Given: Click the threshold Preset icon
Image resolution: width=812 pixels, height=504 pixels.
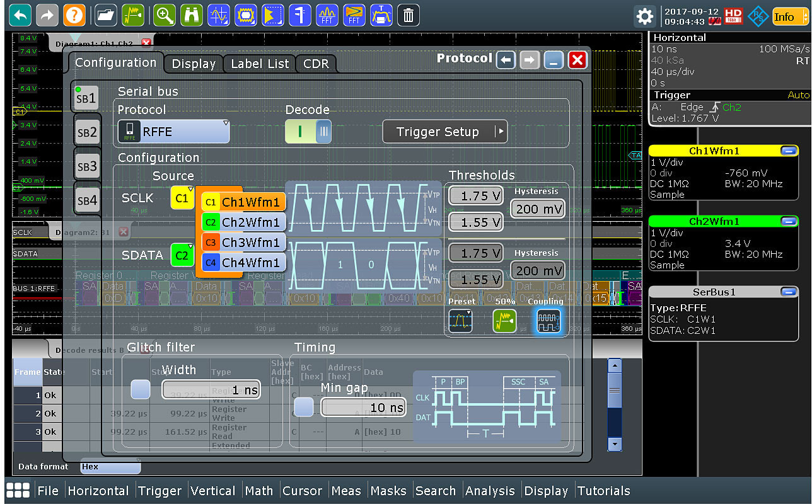Looking at the screenshot, I should tap(460, 321).
